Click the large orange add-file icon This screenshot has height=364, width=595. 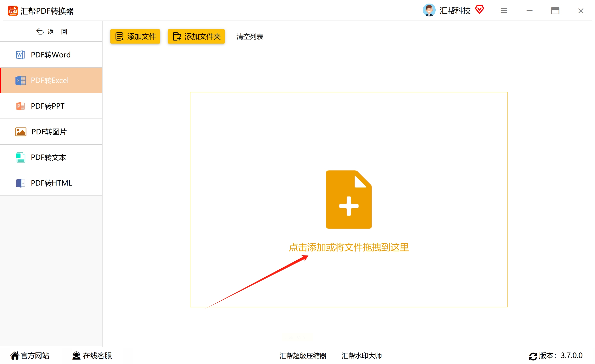pos(348,199)
